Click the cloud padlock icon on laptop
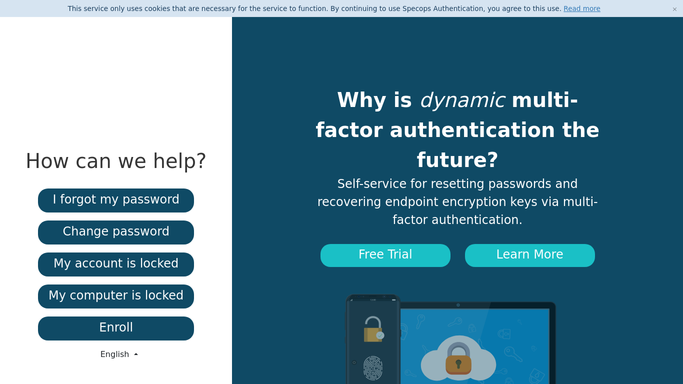 click(458, 358)
